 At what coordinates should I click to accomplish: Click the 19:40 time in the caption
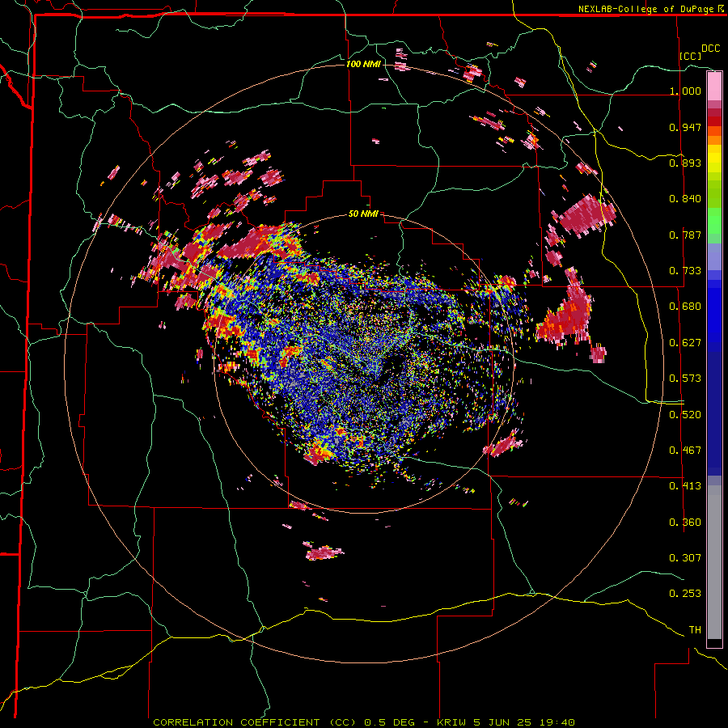pos(557,722)
